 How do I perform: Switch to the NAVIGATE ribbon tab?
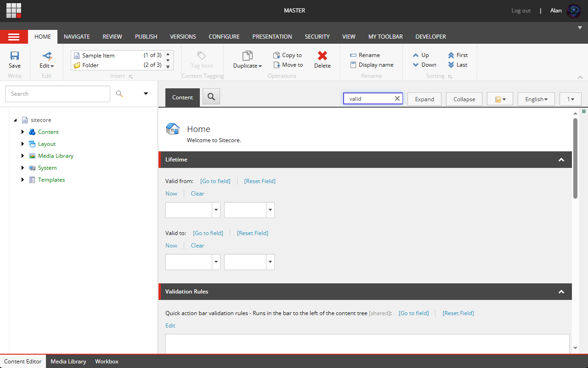tap(77, 37)
